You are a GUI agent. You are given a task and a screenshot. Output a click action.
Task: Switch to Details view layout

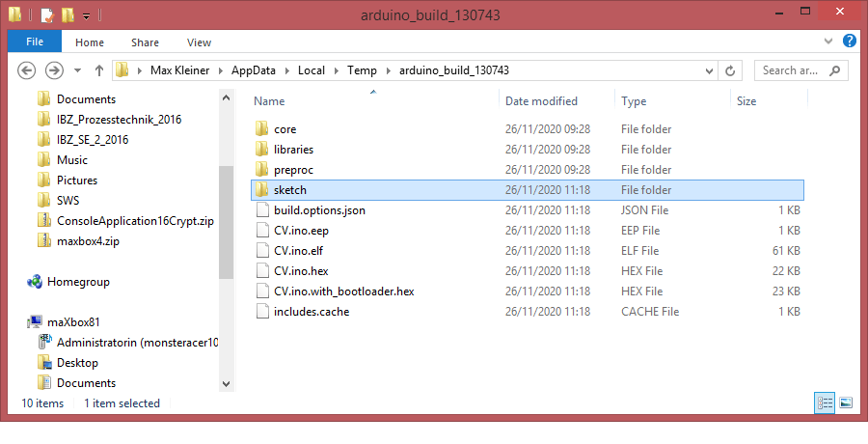[x=825, y=402]
